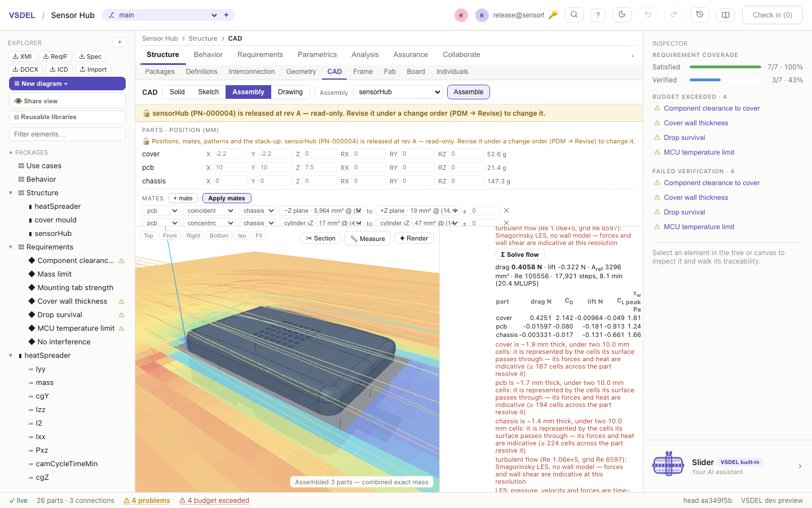Open the Geometry sub-tab
Image resolution: width=812 pixels, height=508 pixels.
tap(301, 72)
